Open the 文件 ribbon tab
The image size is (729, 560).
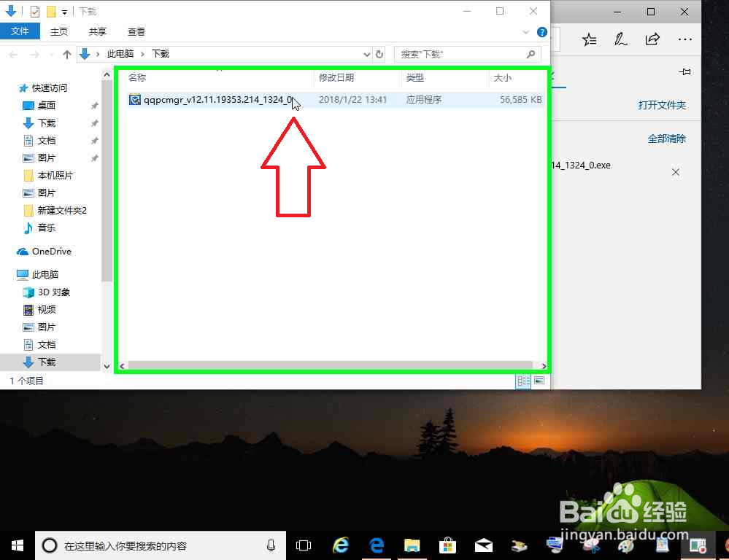(x=20, y=31)
